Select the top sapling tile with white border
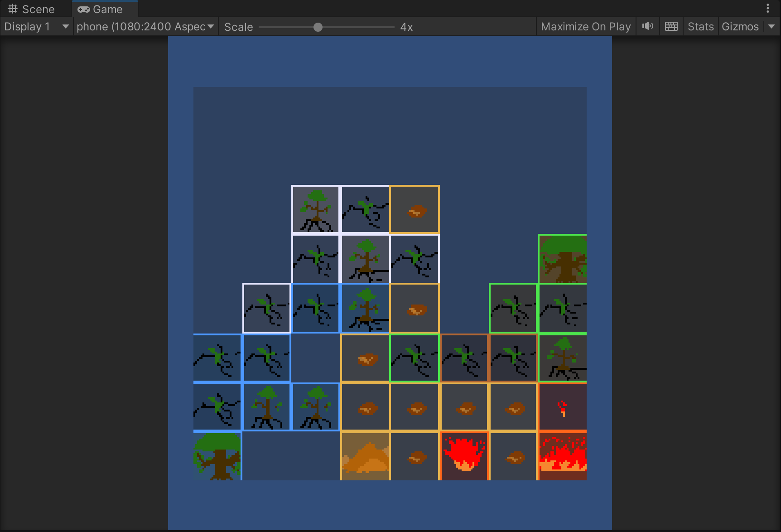 [x=316, y=209]
